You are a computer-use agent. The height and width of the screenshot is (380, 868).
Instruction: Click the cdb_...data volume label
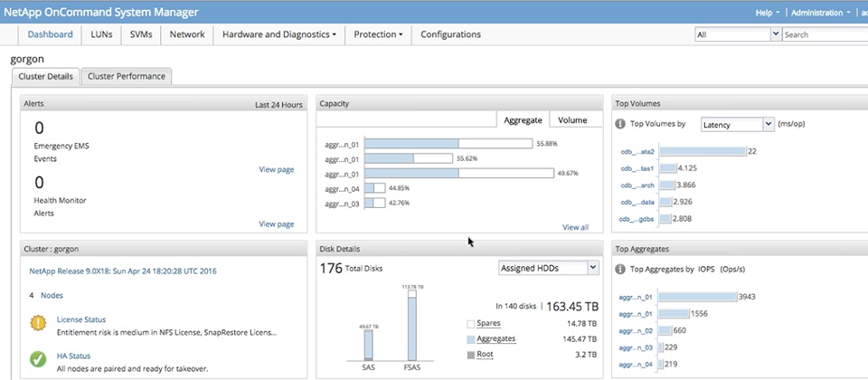pyautogui.click(x=637, y=202)
